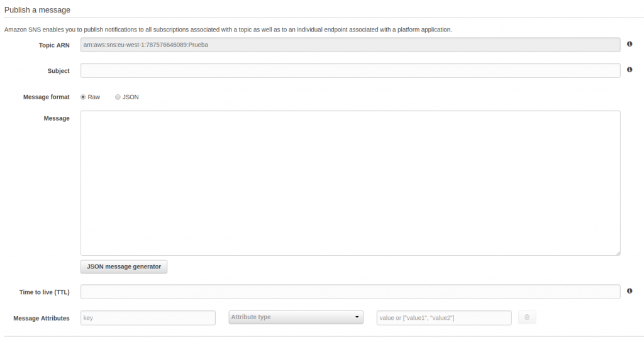Click inside the Message text area

coord(350,183)
